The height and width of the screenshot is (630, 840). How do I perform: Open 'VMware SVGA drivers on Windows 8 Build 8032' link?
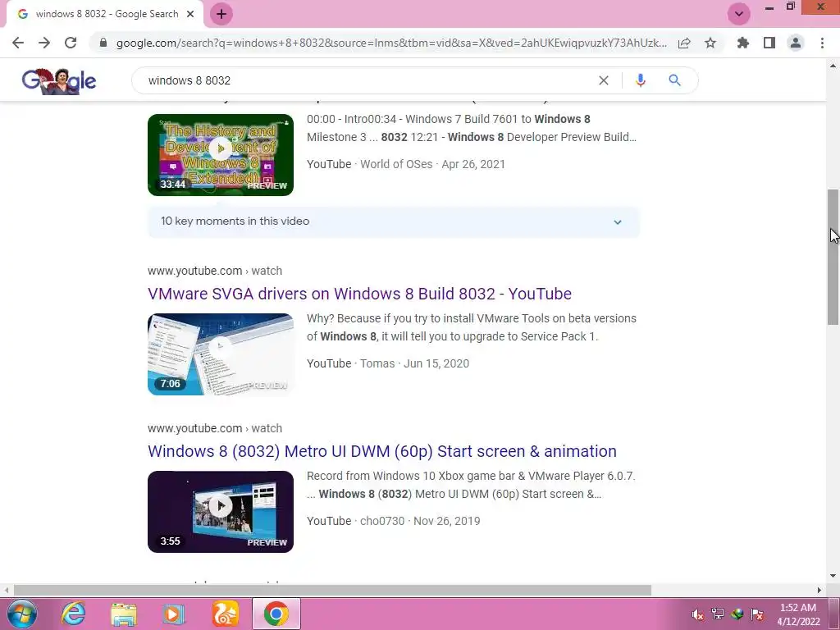(359, 294)
